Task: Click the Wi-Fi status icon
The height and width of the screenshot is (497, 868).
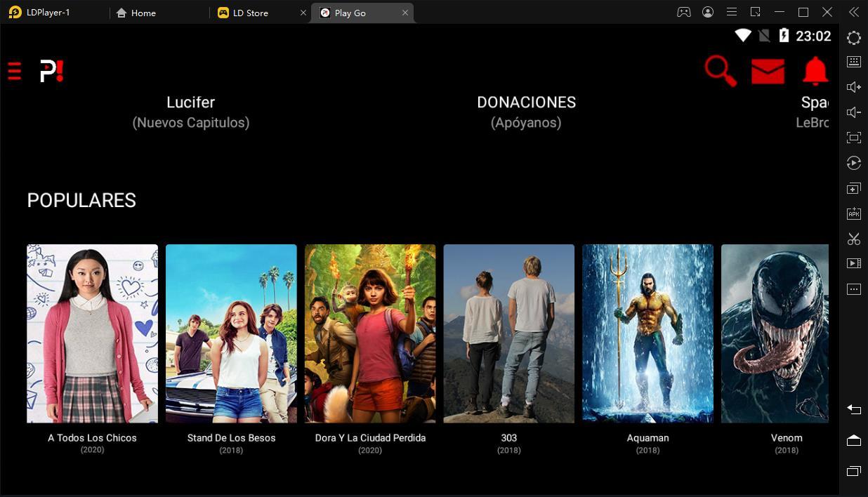Action: pos(742,36)
